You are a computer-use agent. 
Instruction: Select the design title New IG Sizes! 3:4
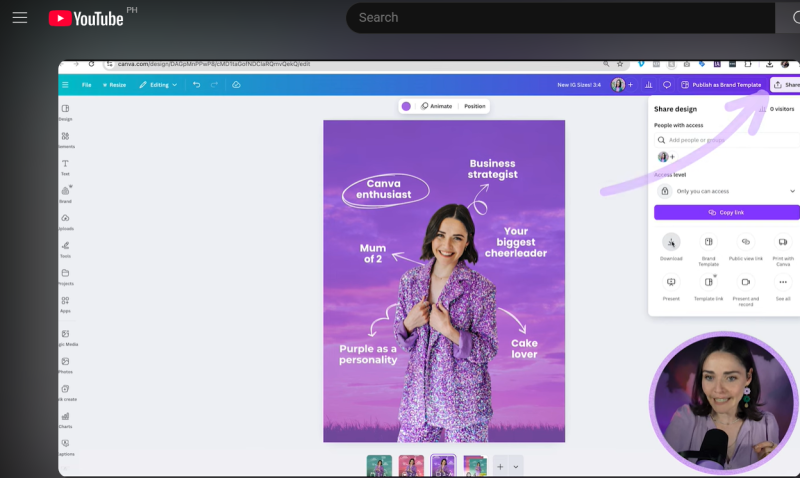579,85
